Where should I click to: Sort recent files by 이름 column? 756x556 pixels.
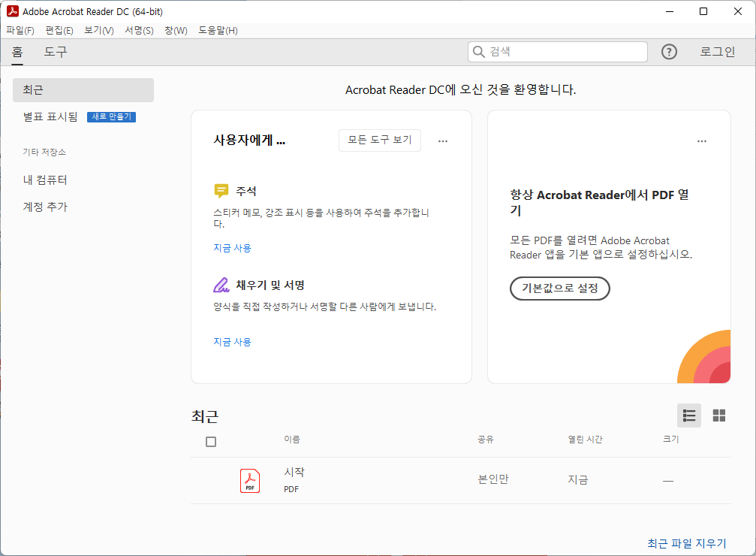[x=292, y=440]
